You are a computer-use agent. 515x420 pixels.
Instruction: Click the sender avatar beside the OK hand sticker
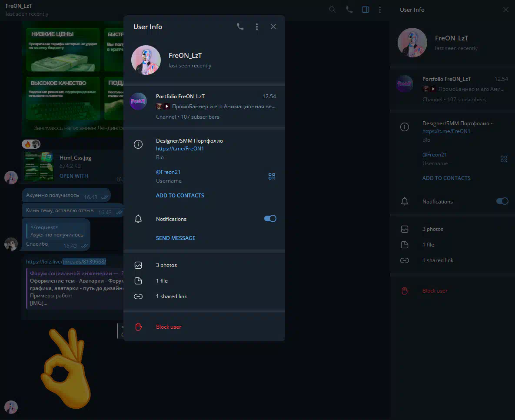(11, 407)
